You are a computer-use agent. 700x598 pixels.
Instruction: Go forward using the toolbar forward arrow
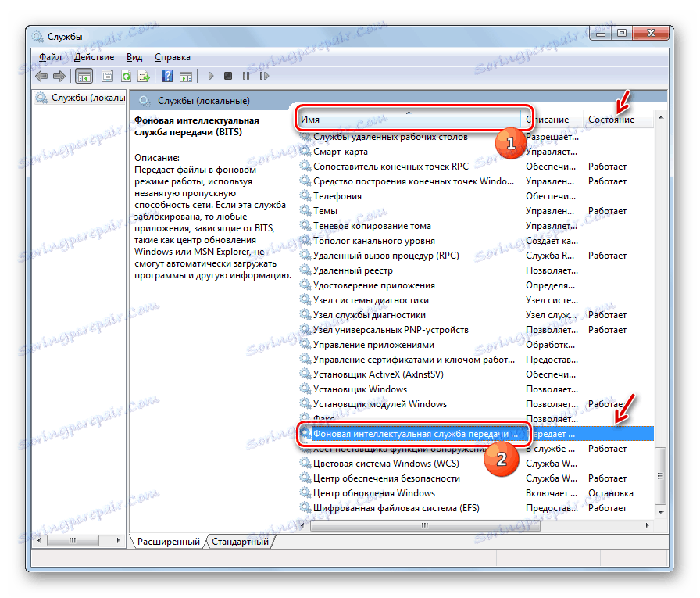(x=59, y=77)
